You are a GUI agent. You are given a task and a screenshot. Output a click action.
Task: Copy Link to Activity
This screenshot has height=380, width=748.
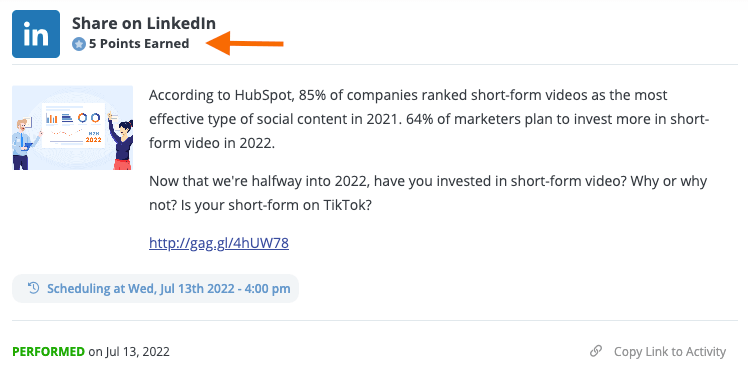670,352
